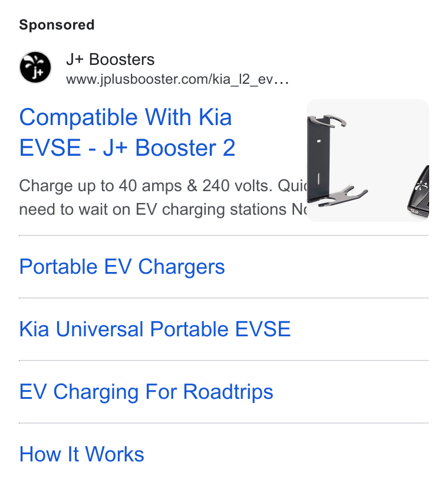The width and height of the screenshot is (448, 485).
Task: Click the J+ Boosters advertiser name
Action: (110, 59)
